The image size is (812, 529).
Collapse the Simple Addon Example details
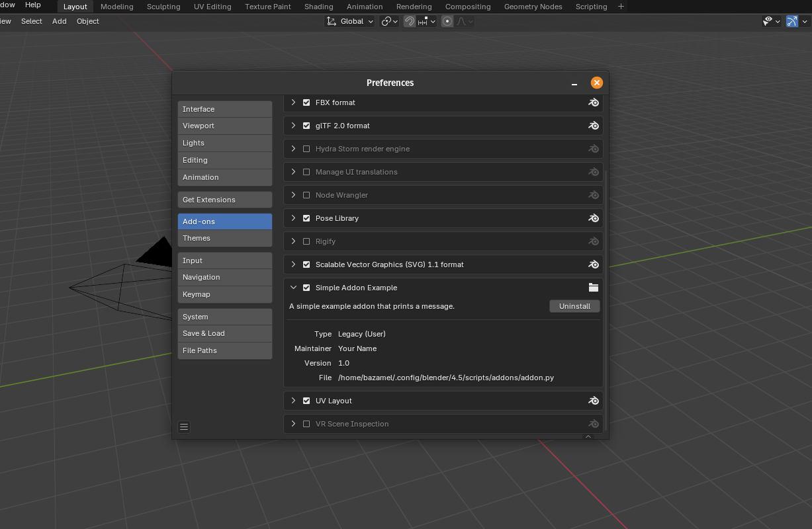(293, 288)
